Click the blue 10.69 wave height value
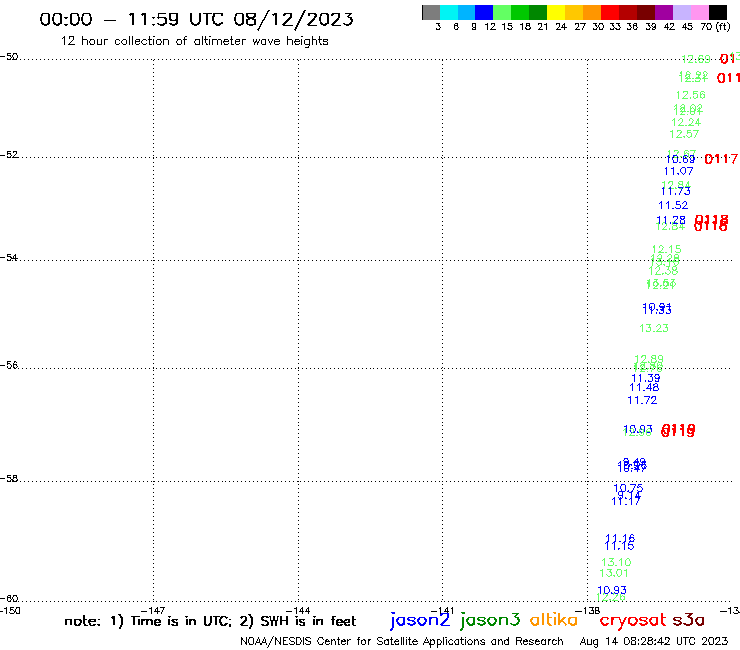The height and width of the screenshot is (650, 740). [x=680, y=159]
